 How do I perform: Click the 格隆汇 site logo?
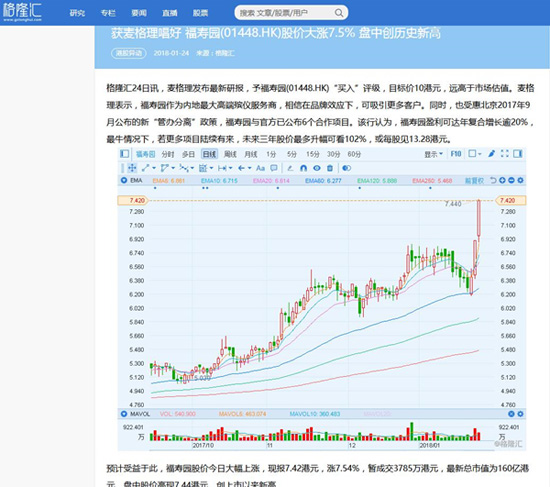coord(22,11)
